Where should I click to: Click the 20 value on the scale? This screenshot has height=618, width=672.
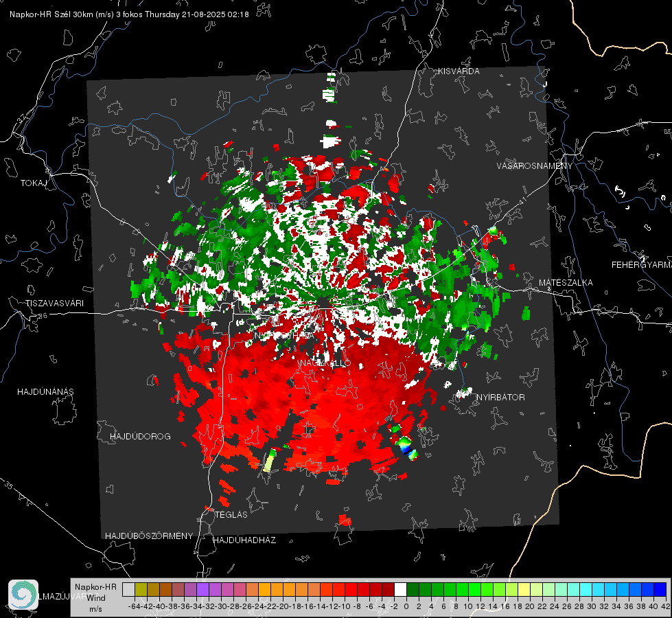[x=530, y=606]
